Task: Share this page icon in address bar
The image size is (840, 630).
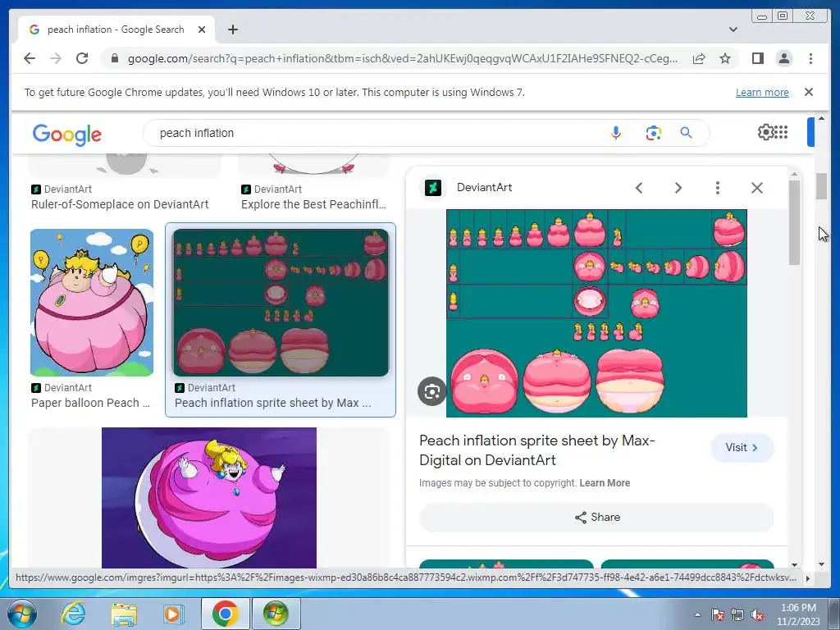Action: click(699, 58)
